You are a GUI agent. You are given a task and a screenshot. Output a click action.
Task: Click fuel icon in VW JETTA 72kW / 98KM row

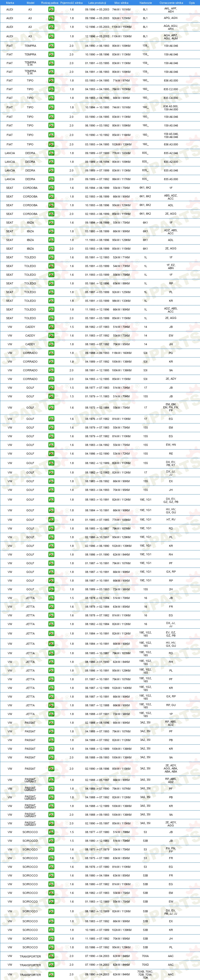click(51, 714)
